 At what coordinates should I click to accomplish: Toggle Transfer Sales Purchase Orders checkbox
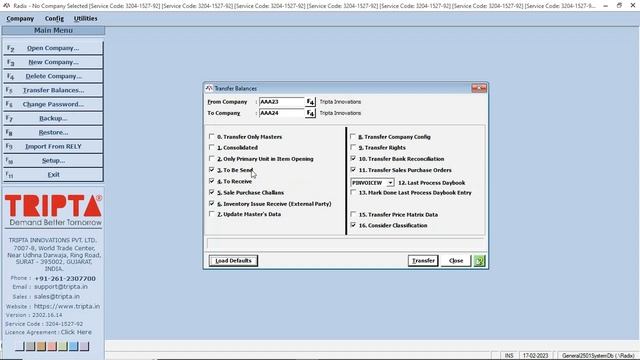353,170
